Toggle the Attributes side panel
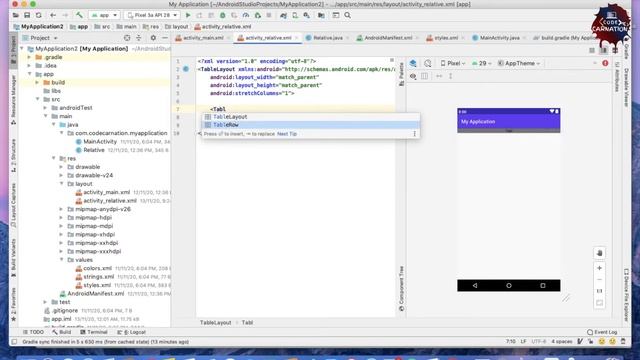Viewport: 640px width, 360px height. [617, 78]
